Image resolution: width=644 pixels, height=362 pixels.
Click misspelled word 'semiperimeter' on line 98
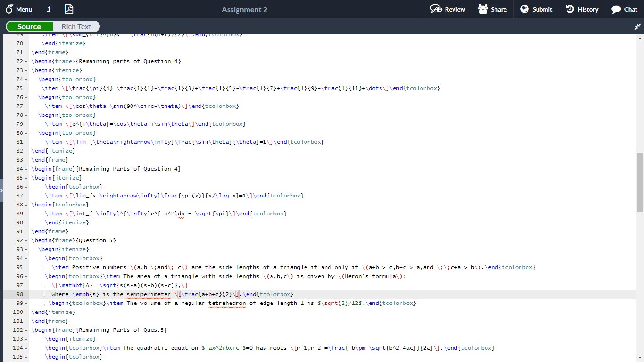click(x=149, y=294)
